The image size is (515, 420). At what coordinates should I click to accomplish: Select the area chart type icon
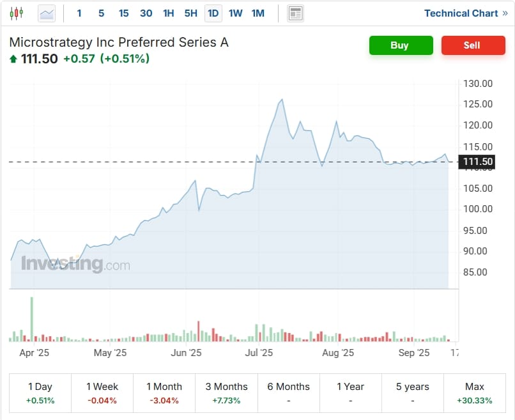click(47, 13)
